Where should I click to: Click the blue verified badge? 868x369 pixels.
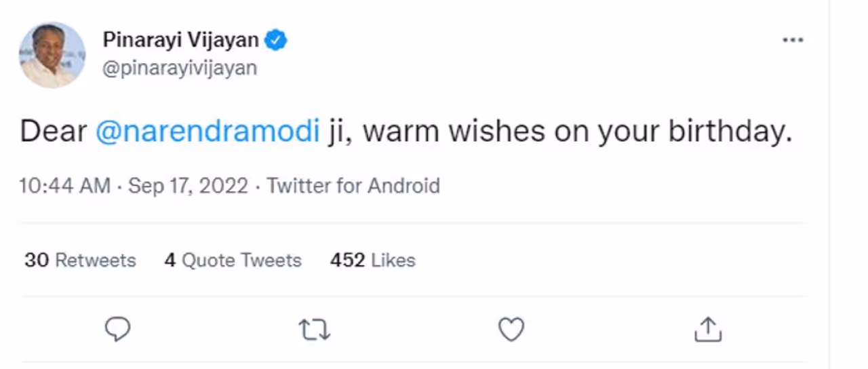[275, 40]
